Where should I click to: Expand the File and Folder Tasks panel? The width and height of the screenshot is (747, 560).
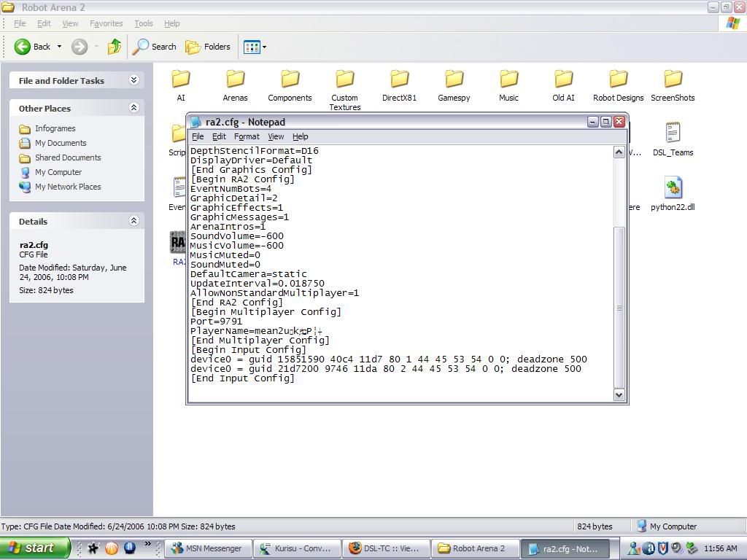tap(134, 80)
